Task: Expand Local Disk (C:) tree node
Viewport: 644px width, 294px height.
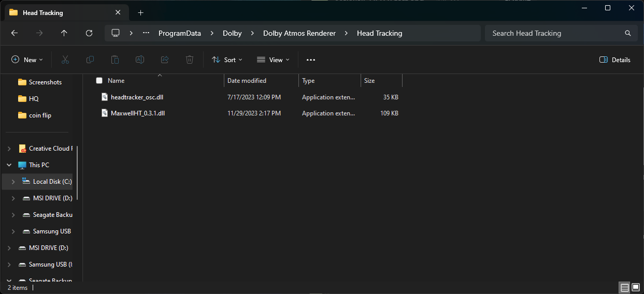Action: 13,182
